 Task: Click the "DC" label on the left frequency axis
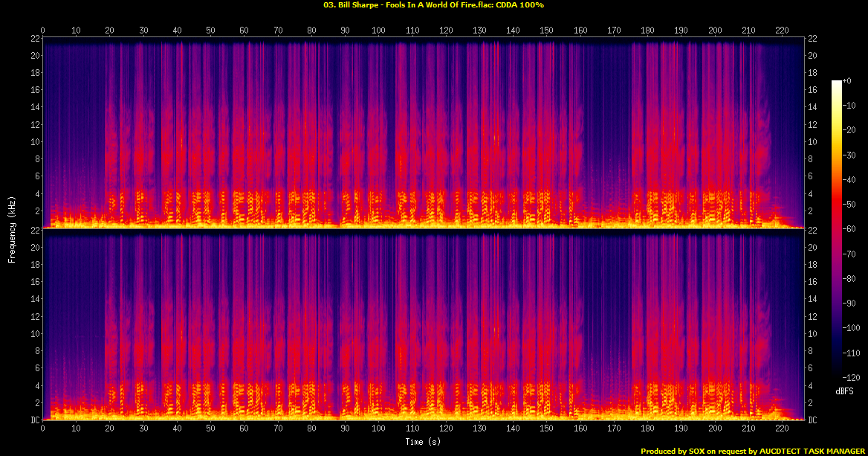(36, 420)
